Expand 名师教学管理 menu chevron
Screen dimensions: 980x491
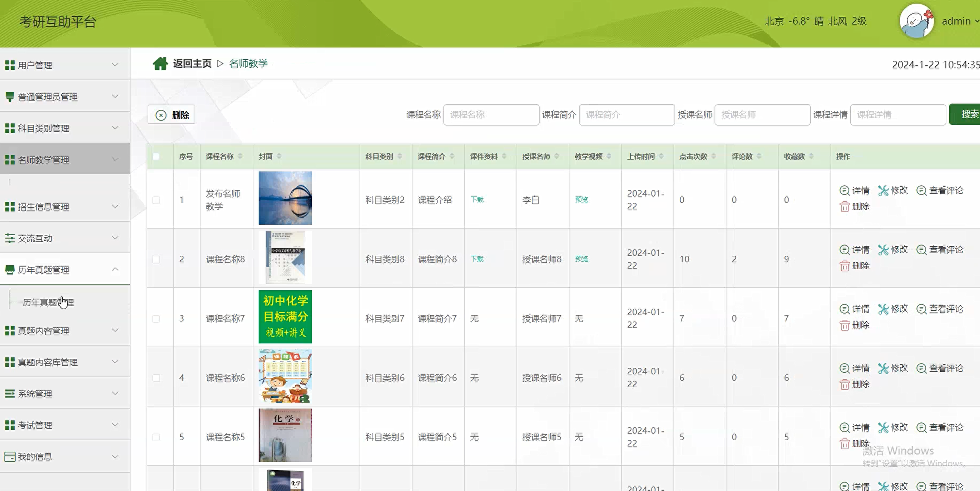115,159
